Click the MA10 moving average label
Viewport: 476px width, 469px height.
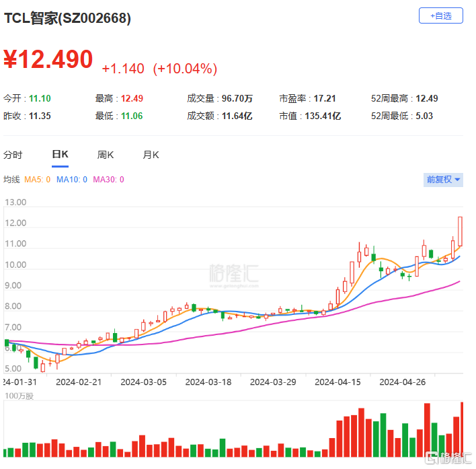72,180
